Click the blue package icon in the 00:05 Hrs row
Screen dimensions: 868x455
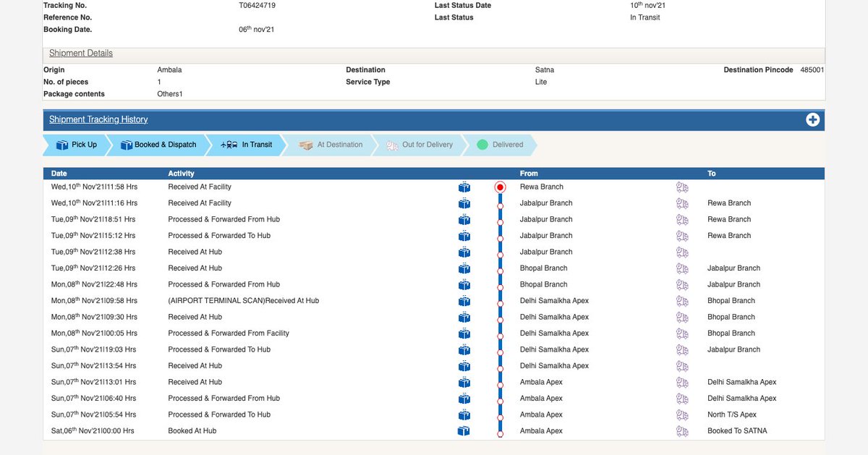[x=464, y=333]
